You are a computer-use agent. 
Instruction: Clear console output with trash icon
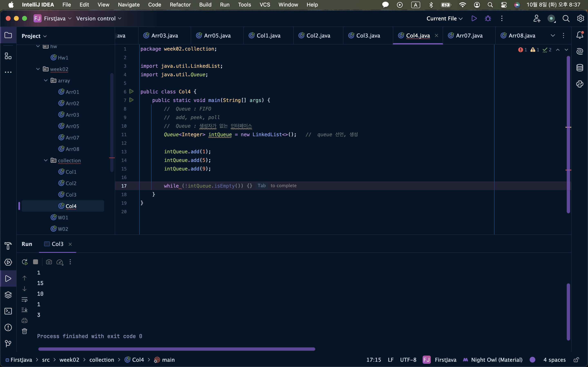tap(24, 331)
